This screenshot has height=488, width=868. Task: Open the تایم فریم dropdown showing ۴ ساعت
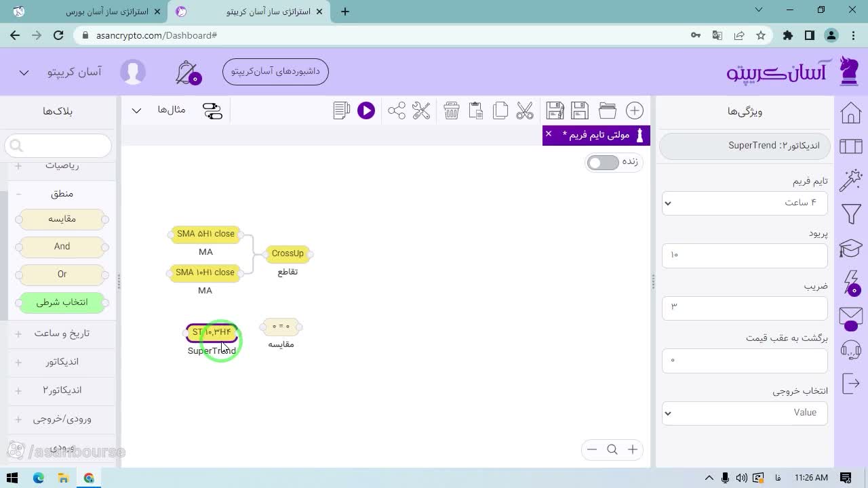pyautogui.click(x=745, y=203)
